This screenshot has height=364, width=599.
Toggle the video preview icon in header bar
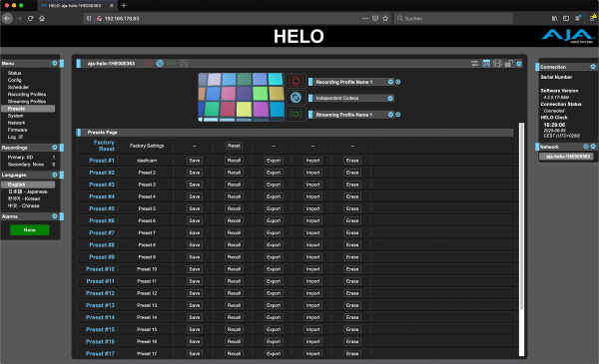pyautogui.click(x=486, y=64)
